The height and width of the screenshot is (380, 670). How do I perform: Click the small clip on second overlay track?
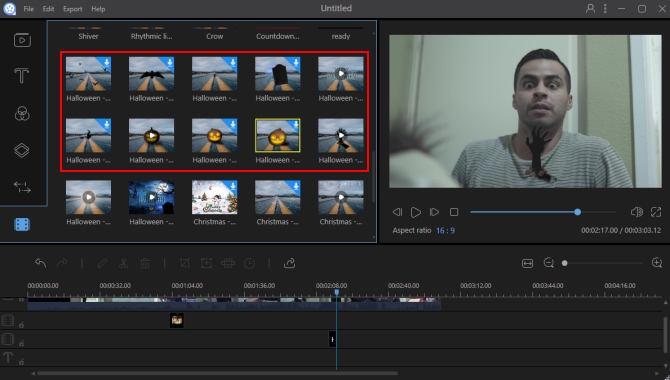point(332,339)
